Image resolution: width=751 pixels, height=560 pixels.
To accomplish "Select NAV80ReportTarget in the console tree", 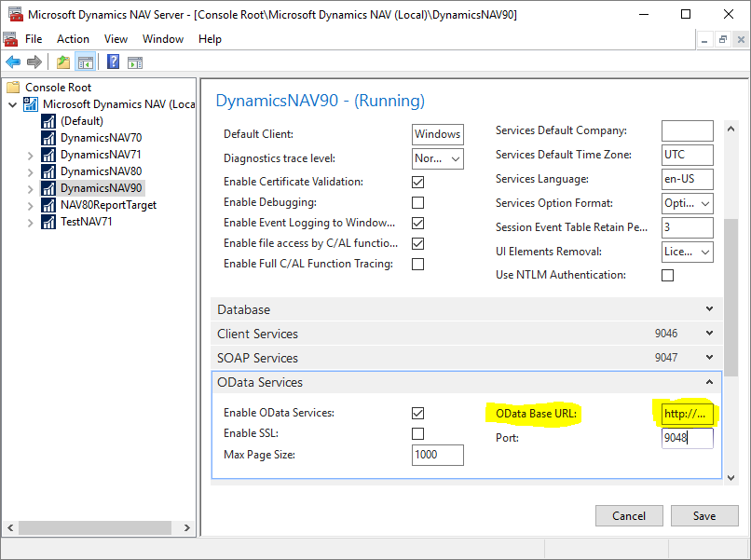I will tap(108, 205).
